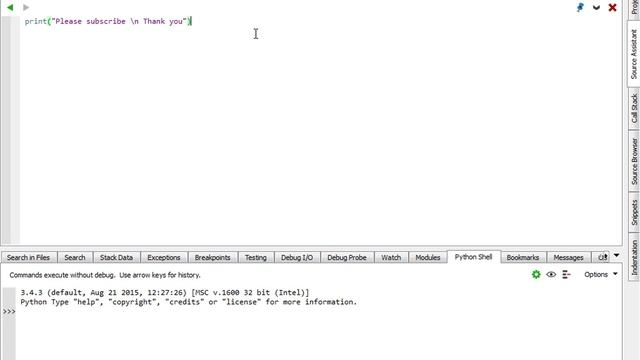The width and height of the screenshot is (640, 360).
Task: Click the 'Python Type "help"' info line
Action: pos(189,302)
